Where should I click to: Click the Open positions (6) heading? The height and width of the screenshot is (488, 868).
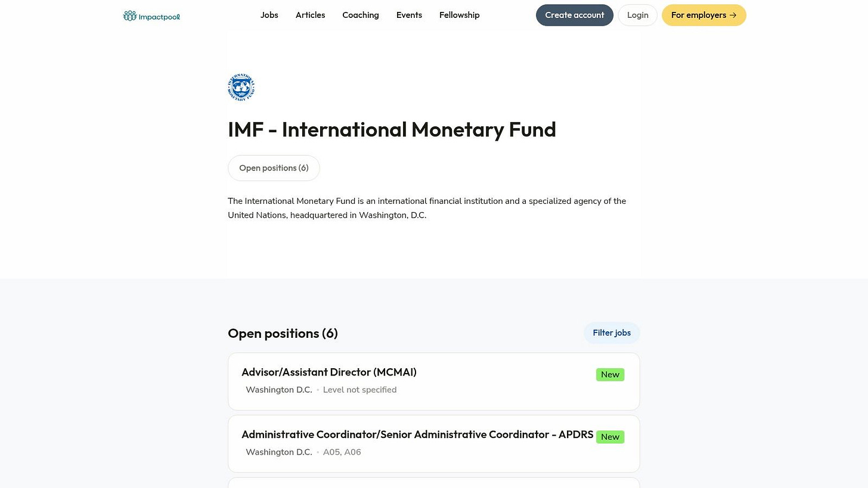click(283, 333)
